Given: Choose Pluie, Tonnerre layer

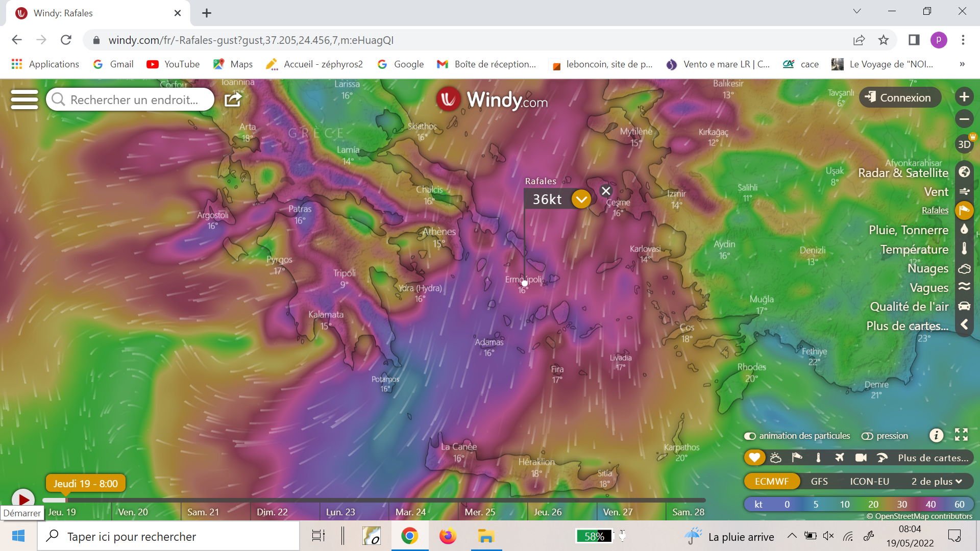Looking at the screenshot, I should 908,230.
